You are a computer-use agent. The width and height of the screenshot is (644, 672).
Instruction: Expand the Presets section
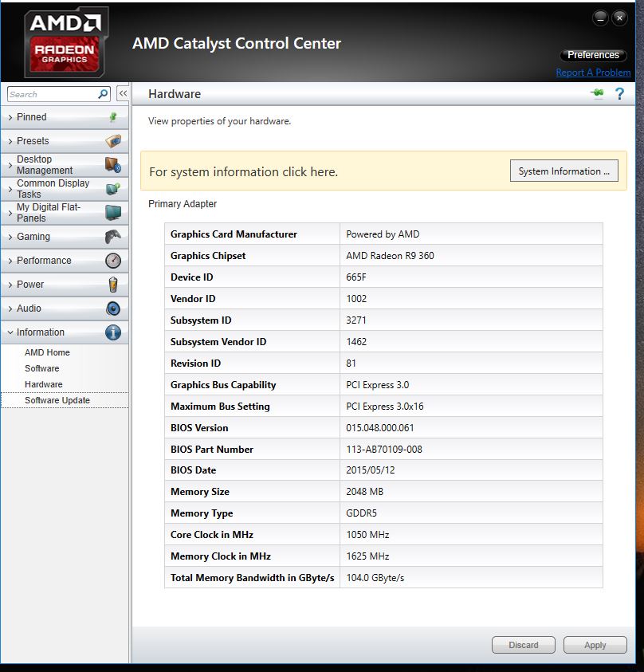[x=65, y=141]
